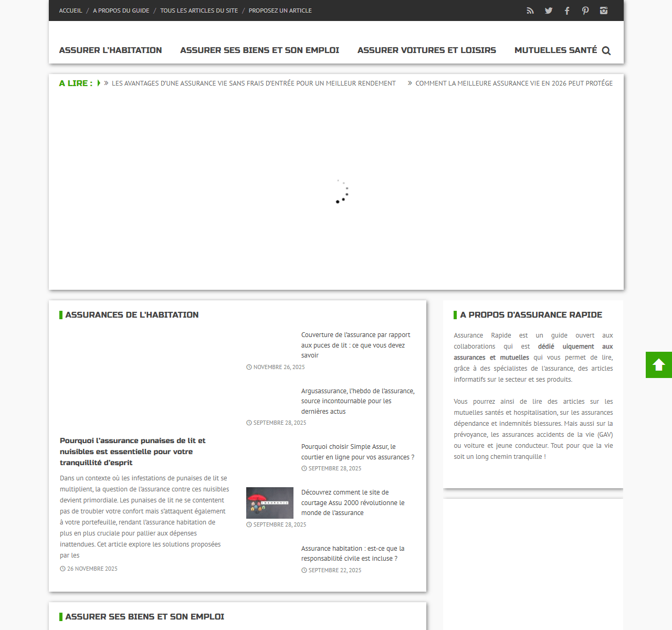Open the Argusassurance article link
The height and width of the screenshot is (630, 672).
tap(358, 401)
